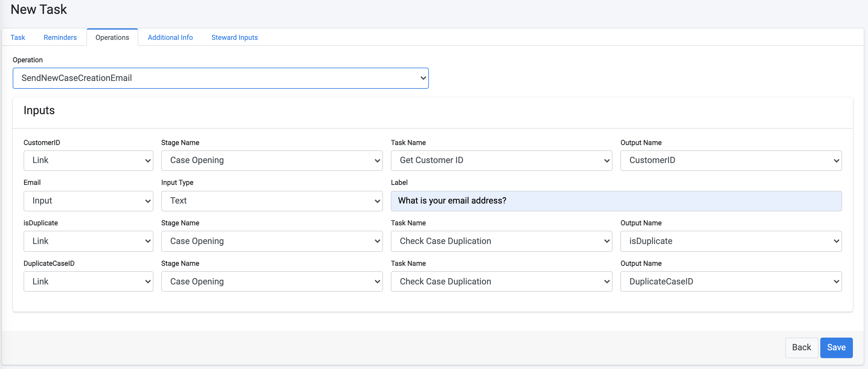Open the Get Customer ID task dropdown

click(x=501, y=160)
